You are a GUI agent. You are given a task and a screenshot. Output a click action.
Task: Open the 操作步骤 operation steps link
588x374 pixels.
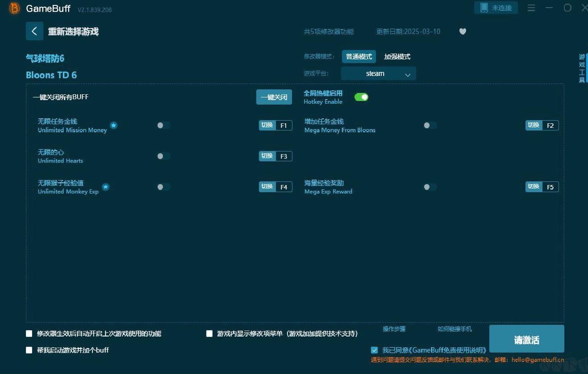pos(394,329)
